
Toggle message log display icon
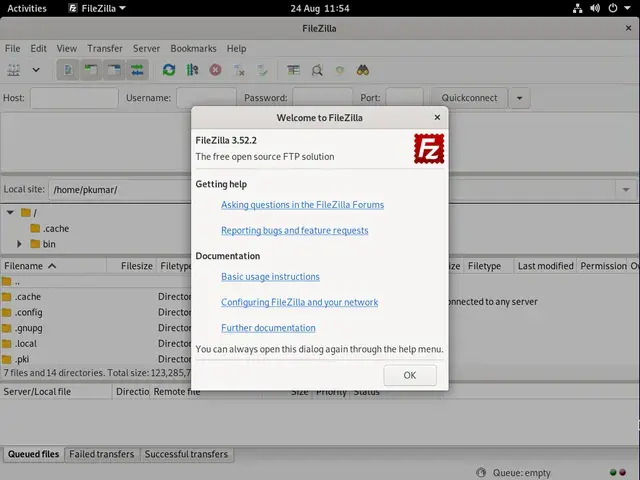(68, 70)
